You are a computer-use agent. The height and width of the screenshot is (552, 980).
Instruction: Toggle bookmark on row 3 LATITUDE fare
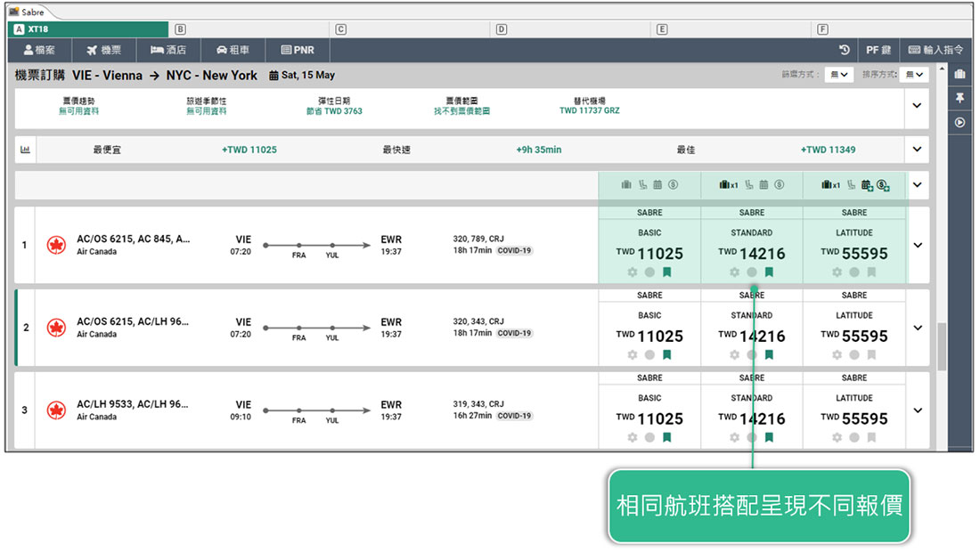click(871, 438)
